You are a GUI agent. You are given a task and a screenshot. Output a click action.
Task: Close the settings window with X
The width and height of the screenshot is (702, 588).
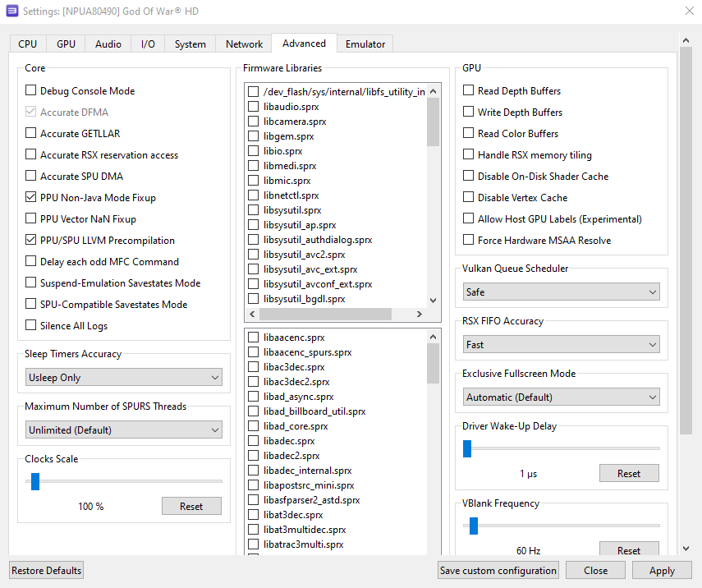point(687,11)
